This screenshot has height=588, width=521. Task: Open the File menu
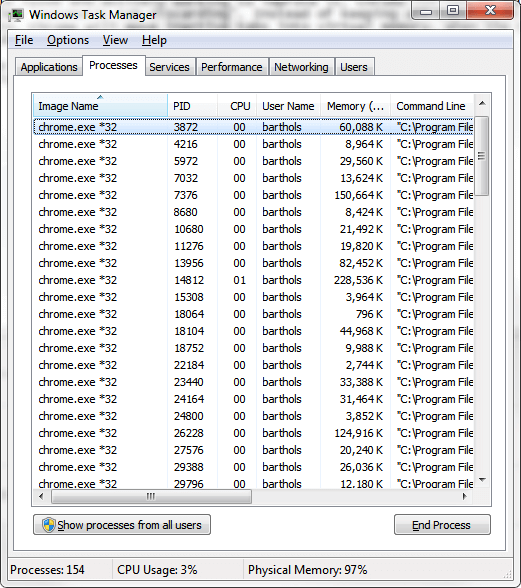24,40
